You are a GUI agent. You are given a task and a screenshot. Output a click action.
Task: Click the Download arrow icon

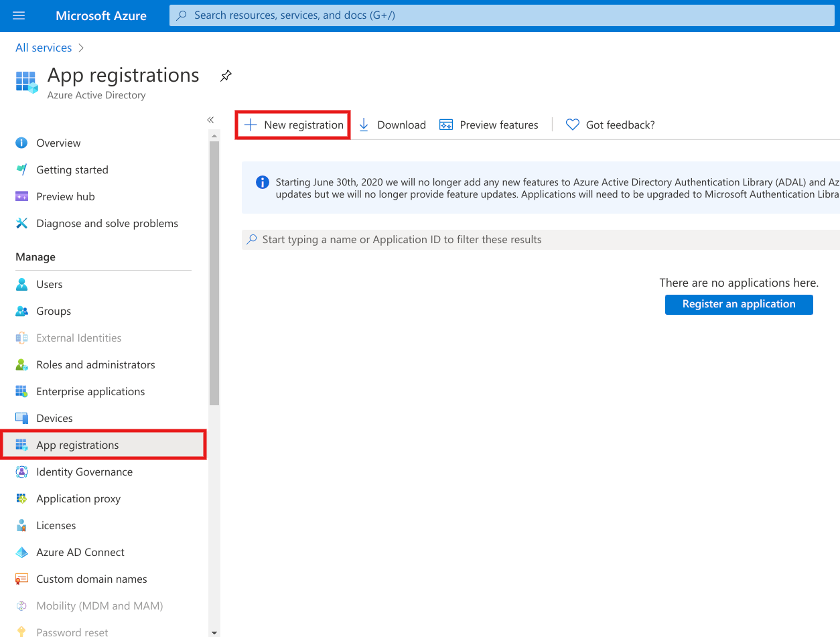[364, 125]
